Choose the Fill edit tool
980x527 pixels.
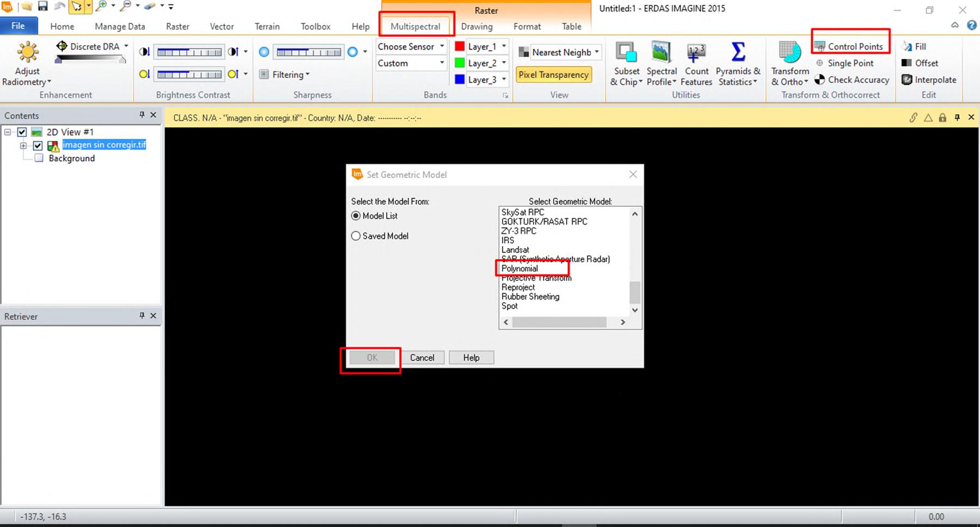[x=914, y=47]
